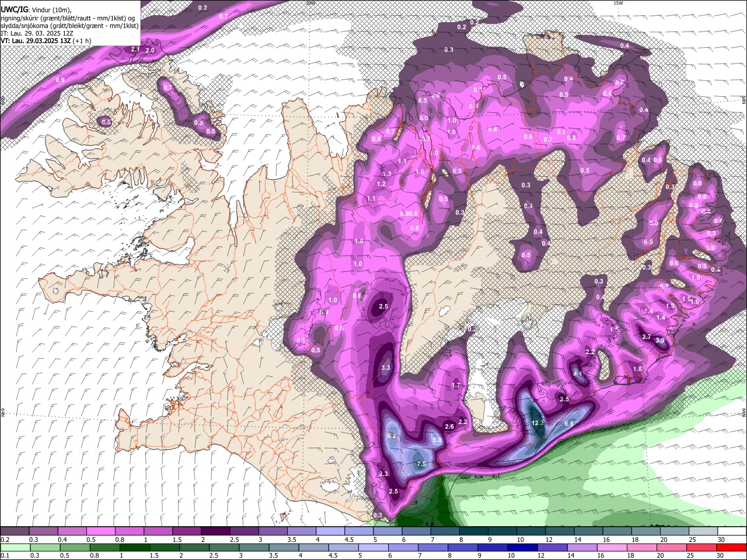
Task: Click the 12.2 precipitation maximum on the map
Action: point(539,423)
